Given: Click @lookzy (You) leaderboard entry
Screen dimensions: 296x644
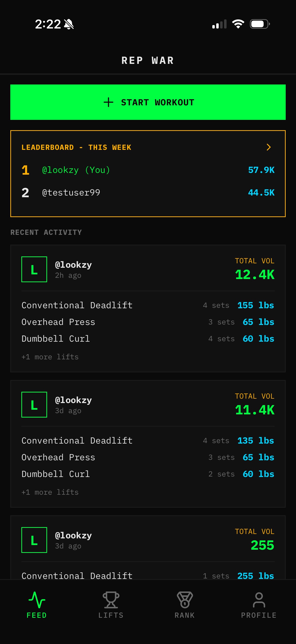Looking at the screenshot, I should (75, 170).
